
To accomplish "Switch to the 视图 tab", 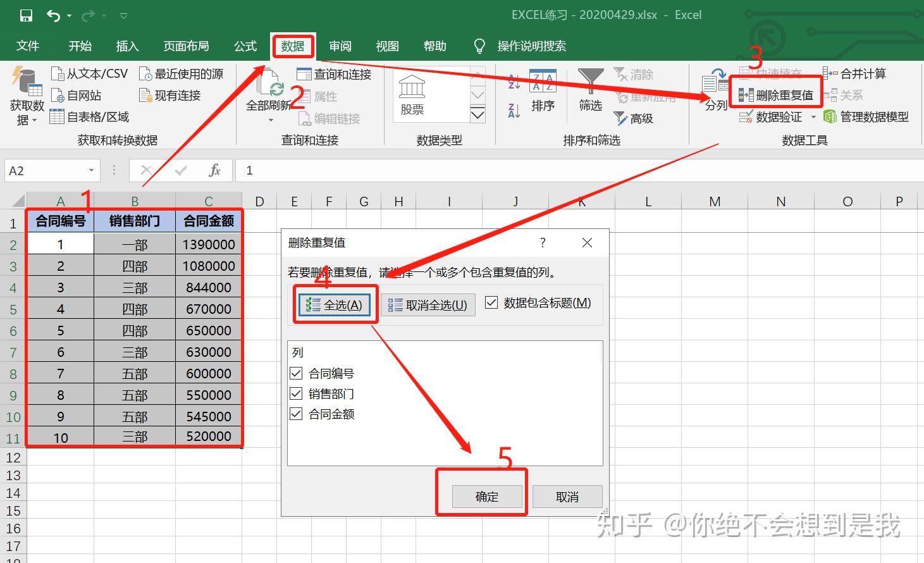I will (x=388, y=46).
